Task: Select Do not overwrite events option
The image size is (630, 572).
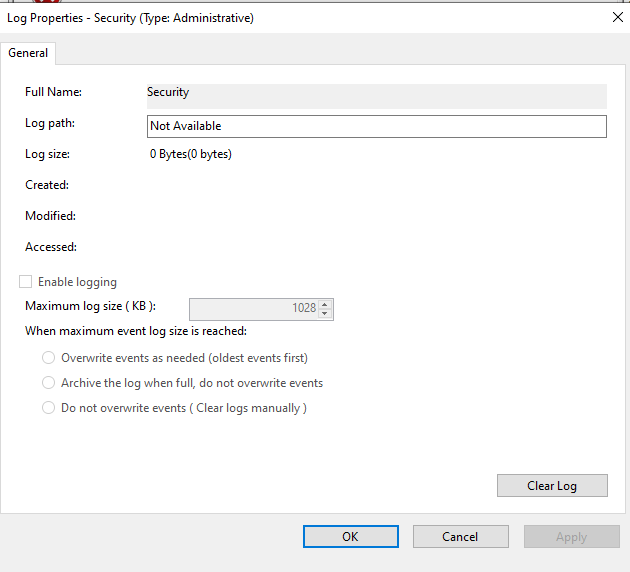Action: click(48, 408)
